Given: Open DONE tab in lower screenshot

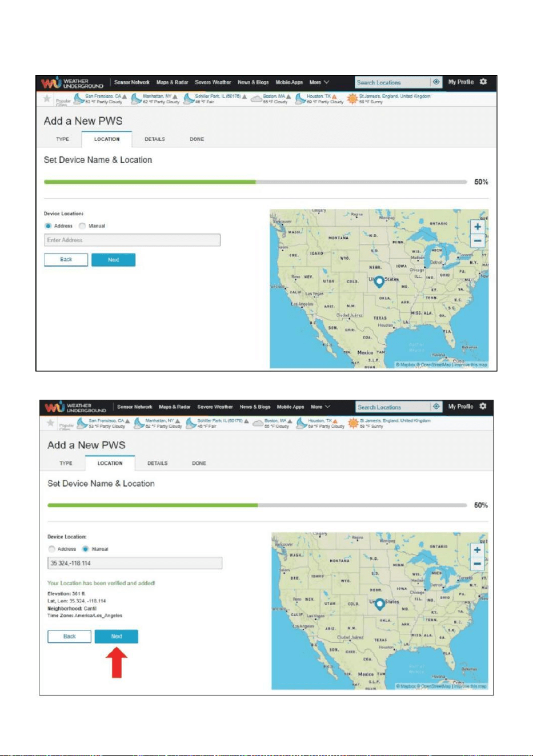Looking at the screenshot, I should [x=199, y=464].
